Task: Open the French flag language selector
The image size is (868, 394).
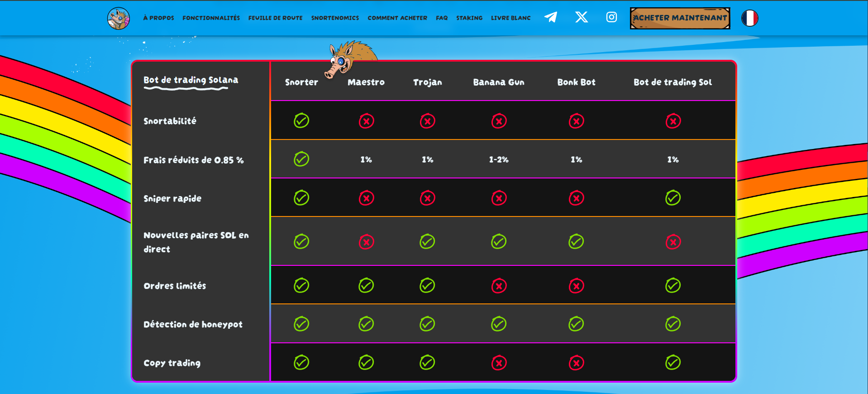Action: coord(749,18)
